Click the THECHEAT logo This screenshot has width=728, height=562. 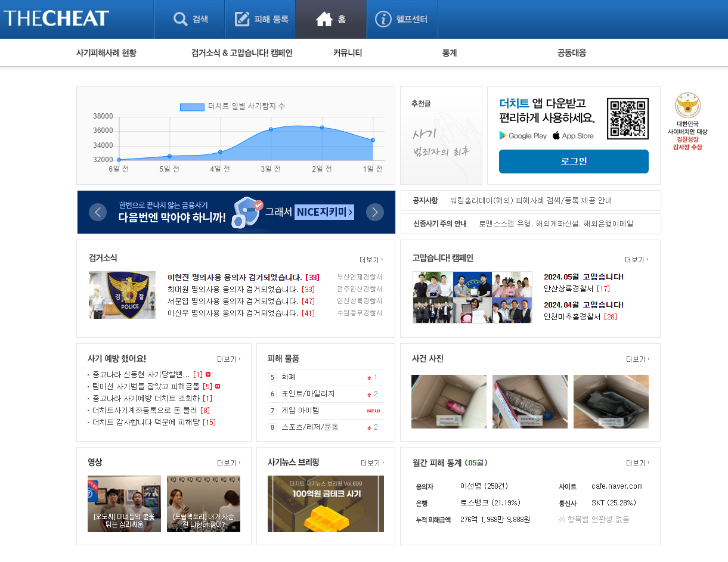coord(56,18)
